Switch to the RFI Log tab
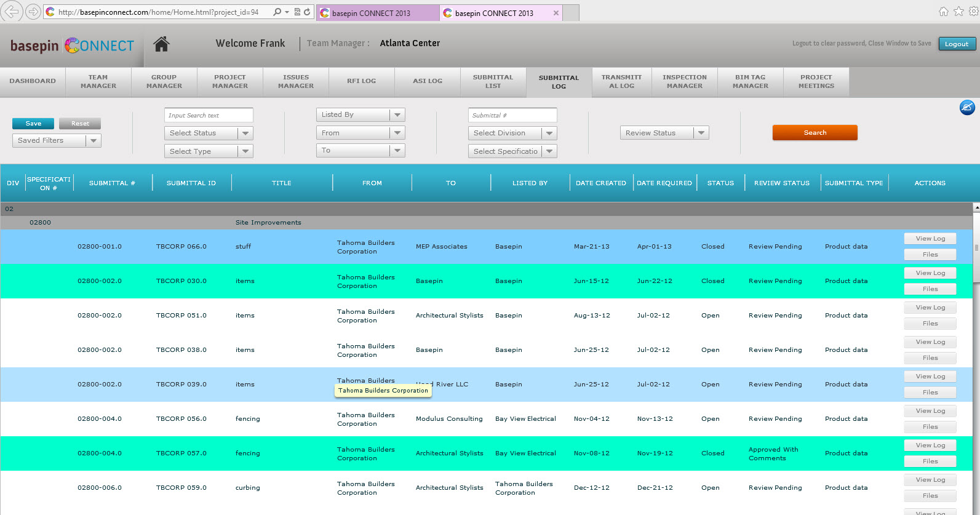980x515 pixels. [x=362, y=81]
